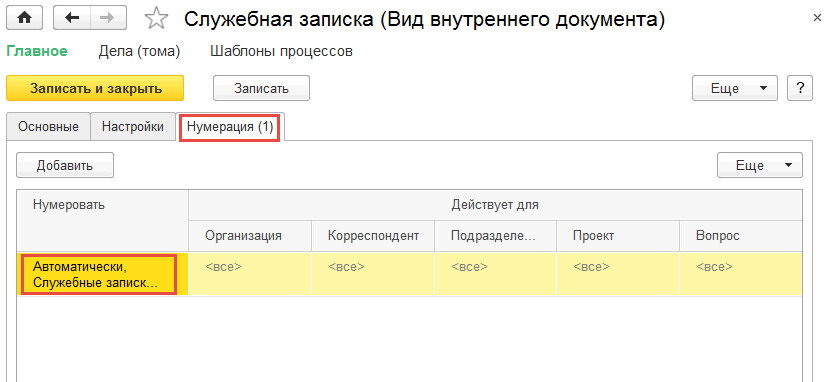Screen dimensions: 827x382
Task: Select the <все> cell under Вопрос
Action: pyautogui.click(x=741, y=273)
